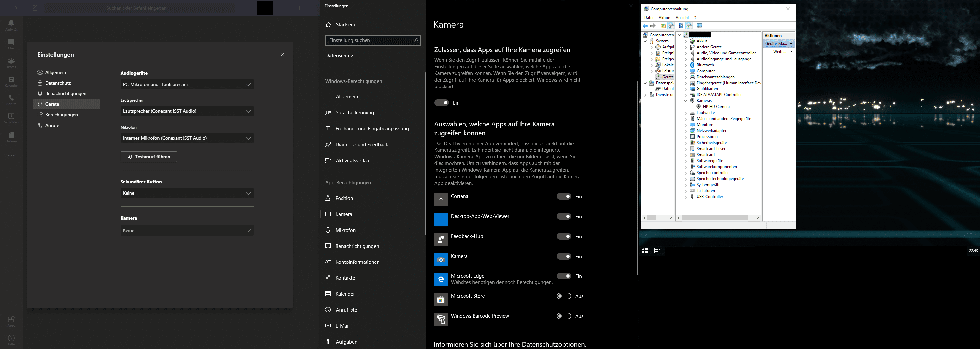
Task: Open Aktivität in Teams sidebar
Action: click(x=11, y=25)
